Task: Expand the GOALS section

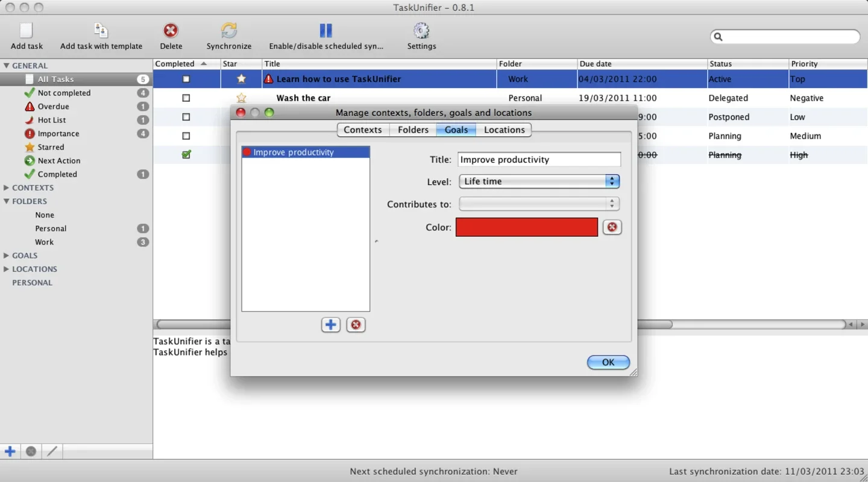Action: 6,255
